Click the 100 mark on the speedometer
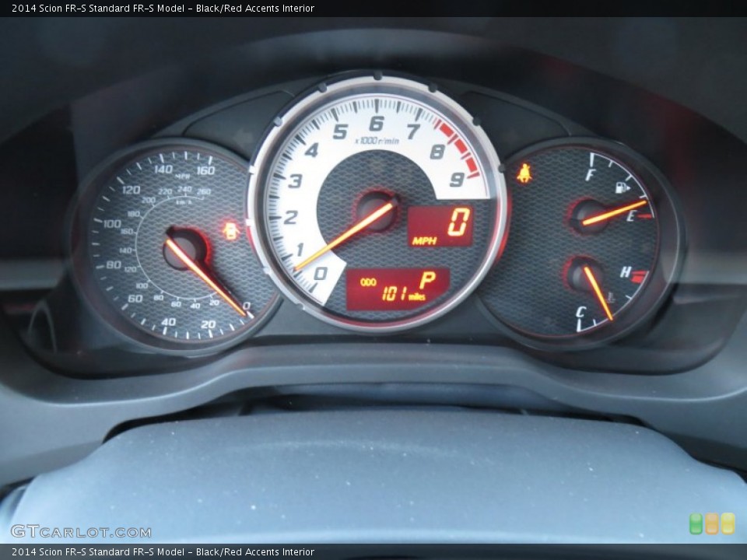Image resolution: width=747 pixels, height=560 pixels. coord(112,224)
